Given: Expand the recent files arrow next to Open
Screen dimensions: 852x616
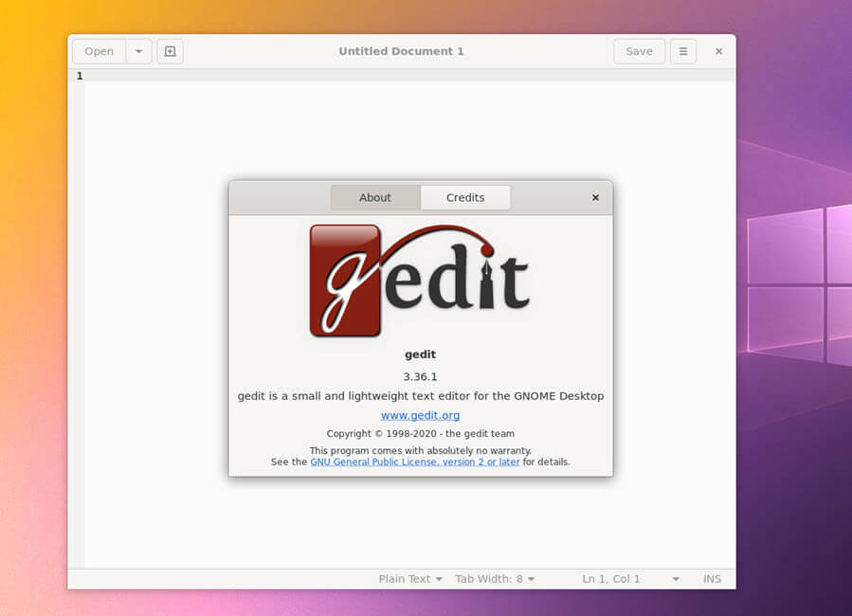Looking at the screenshot, I should point(138,51).
